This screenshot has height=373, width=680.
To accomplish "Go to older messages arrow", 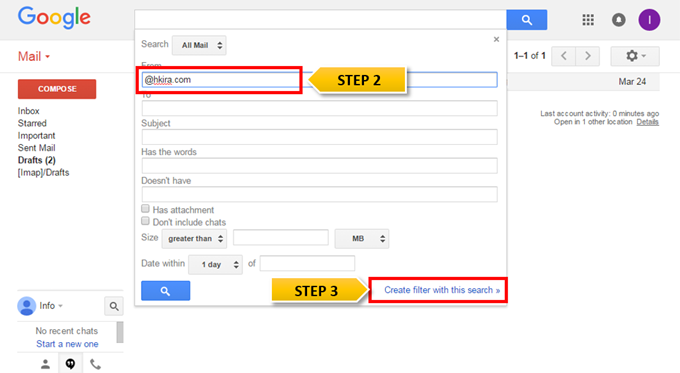I will (x=588, y=56).
